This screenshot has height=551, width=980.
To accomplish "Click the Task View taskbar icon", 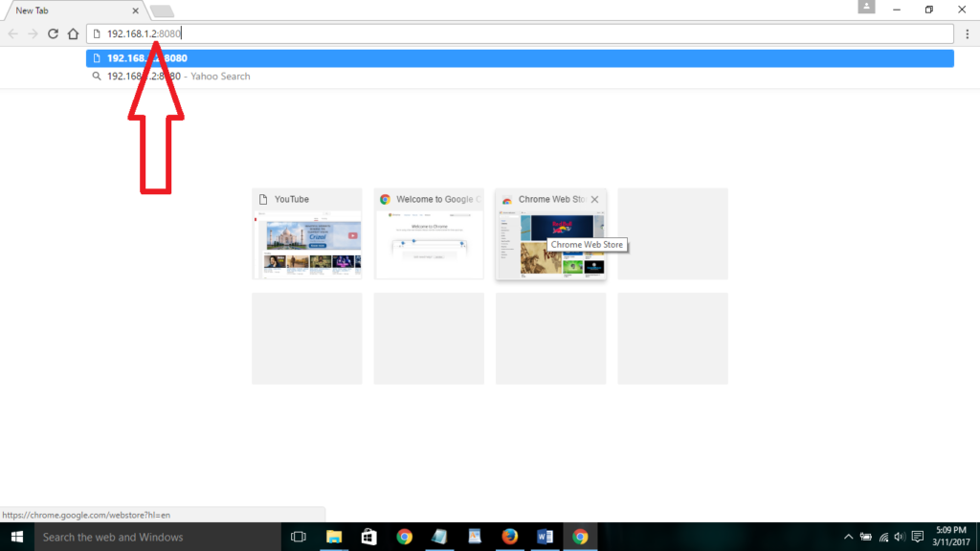I will click(299, 537).
